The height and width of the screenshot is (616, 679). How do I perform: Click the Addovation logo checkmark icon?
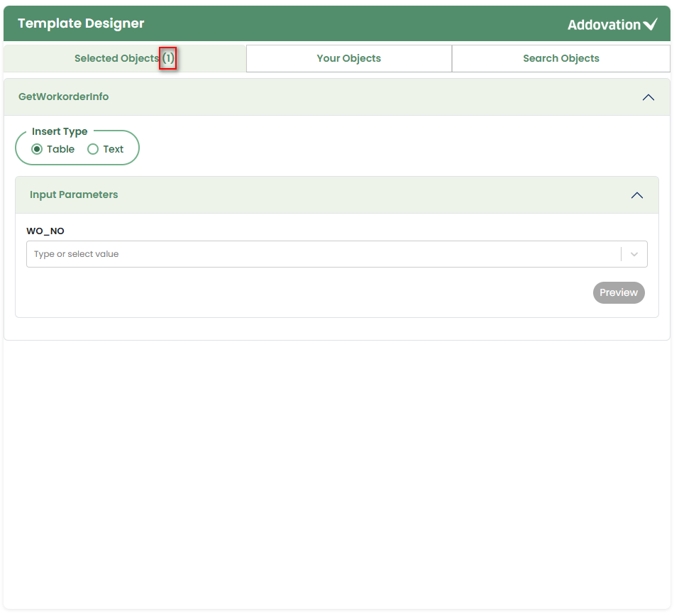651,25
